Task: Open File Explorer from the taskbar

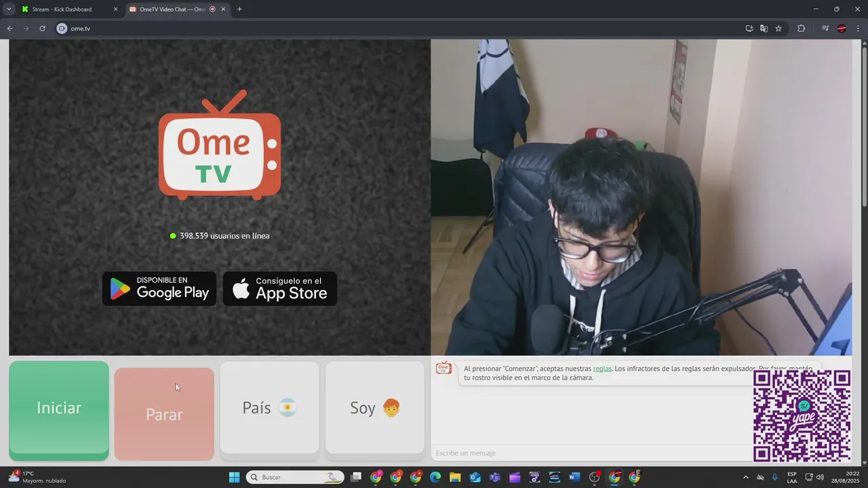Action: pyautogui.click(x=455, y=477)
